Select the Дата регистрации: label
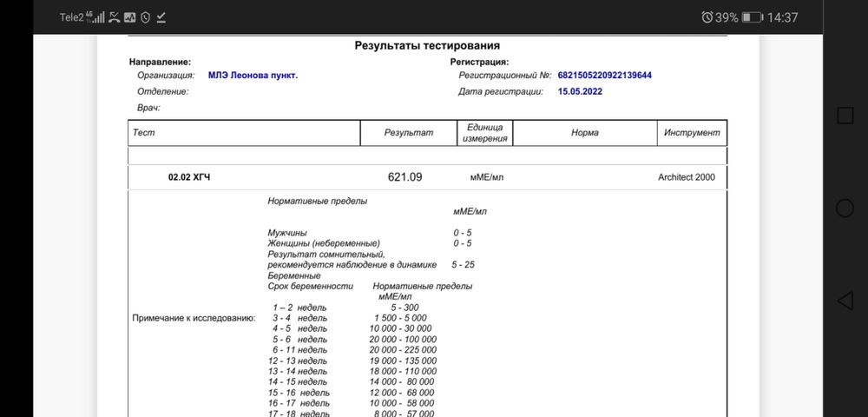This screenshot has width=868, height=417. 501,92
